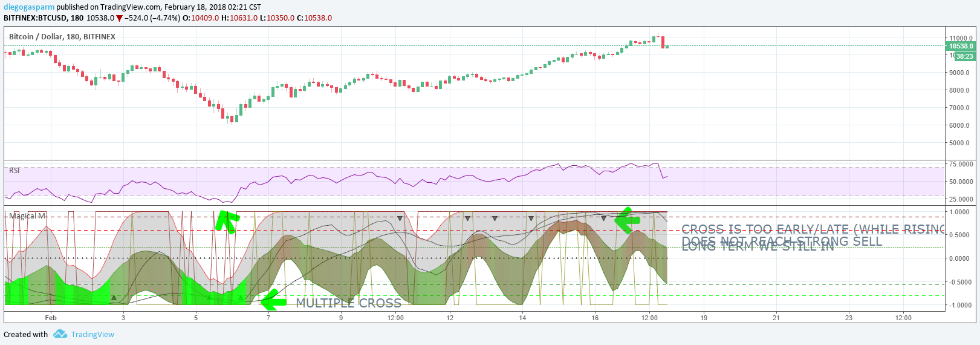Open the diegogasparm author profile link
Image resolution: width=980 pixels, height=345 pixels.
(29, 7)
